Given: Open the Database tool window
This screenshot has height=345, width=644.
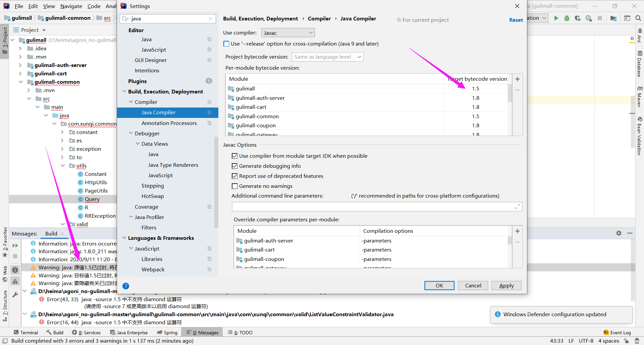Looking at the screenshot, I should coord(640,64).
